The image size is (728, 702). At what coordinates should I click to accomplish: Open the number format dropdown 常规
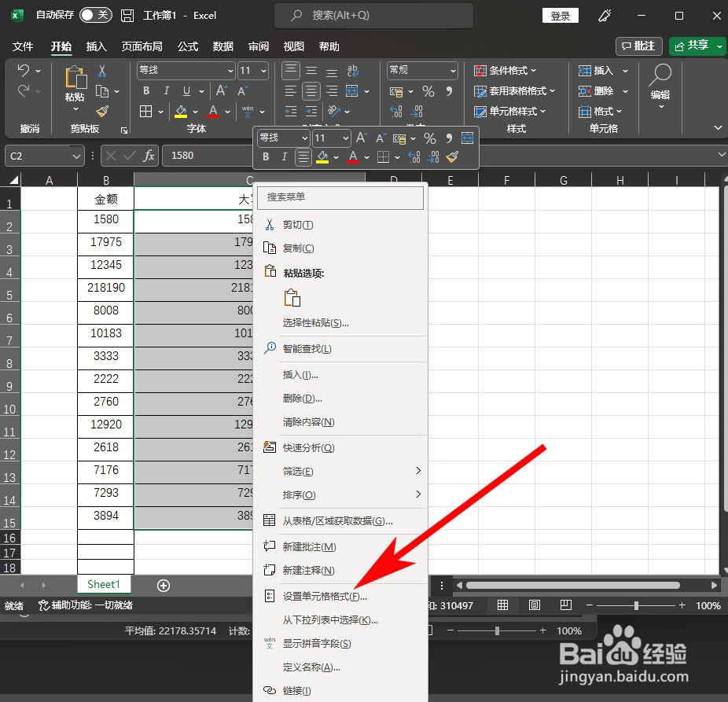(x=453, y=71)
